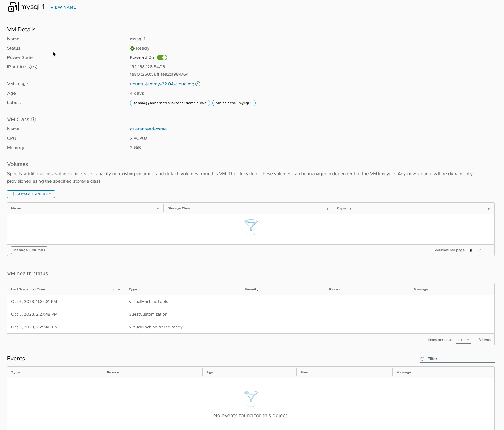Click Oct 5, 2023, 2:27:48 PM timestamp
The width and height of the screenshot is (504, 430).
[34, 314]
